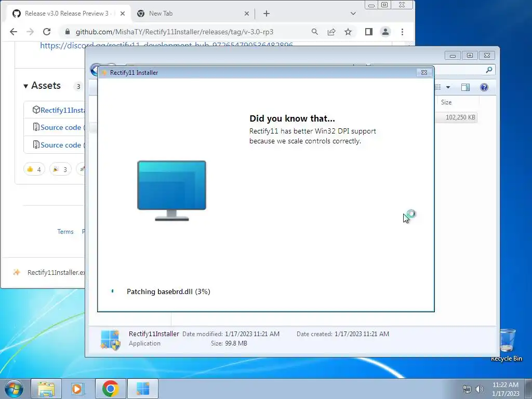
Task: Bookmark this page with the star
Action: tap(348, 32)
